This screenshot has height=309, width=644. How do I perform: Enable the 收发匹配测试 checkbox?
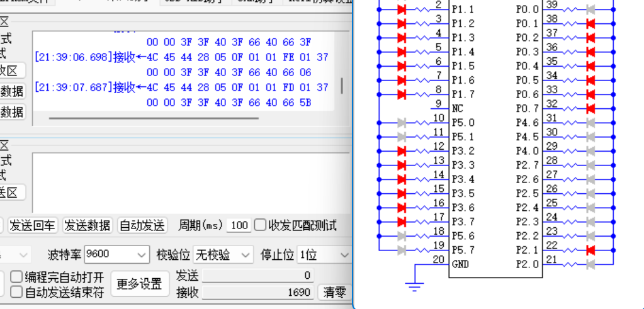click(260, 225)
